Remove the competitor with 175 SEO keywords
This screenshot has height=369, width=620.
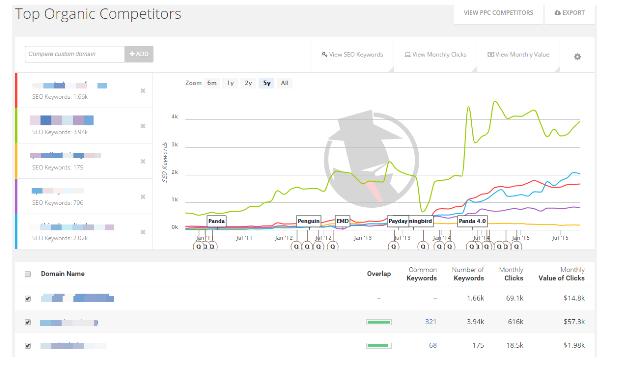(143, 161)
